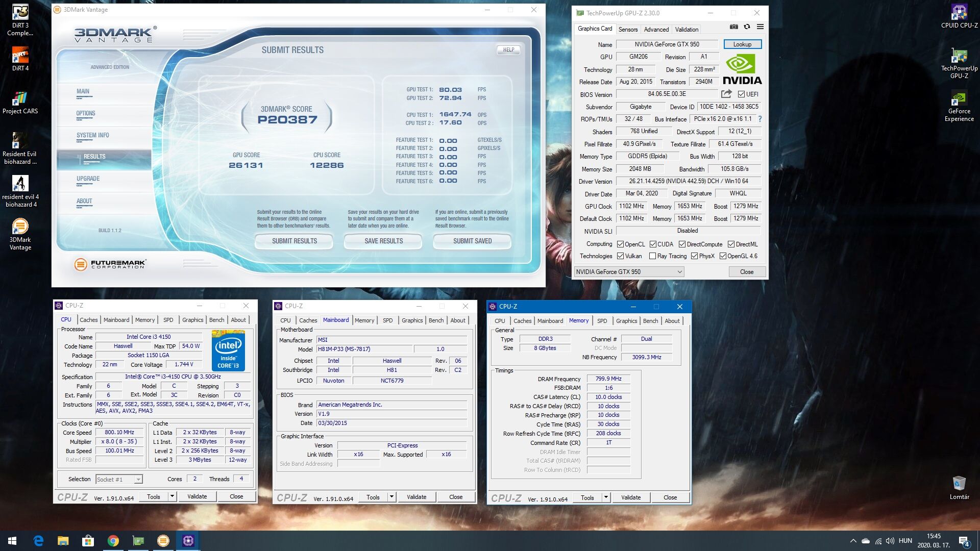Open 3DMark Vantage desktop shortcut
This screenshot has height=551, width=980.
pyautogui.click(x=20, y=234)
